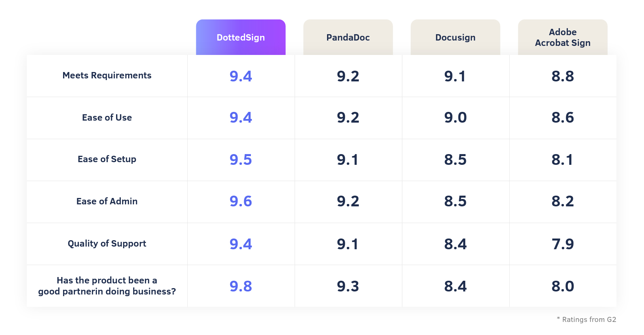Viewport: 644px width, 335px height.
Task: Select DottedSign's 9.6 Ease of Admin score
Action: pos(241,201)
